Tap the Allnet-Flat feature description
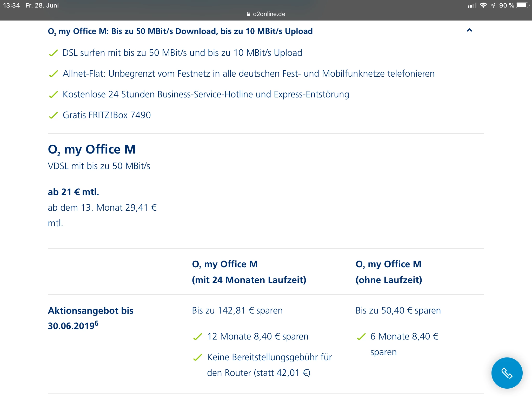532x399 pixels. (x=249, y=74)
